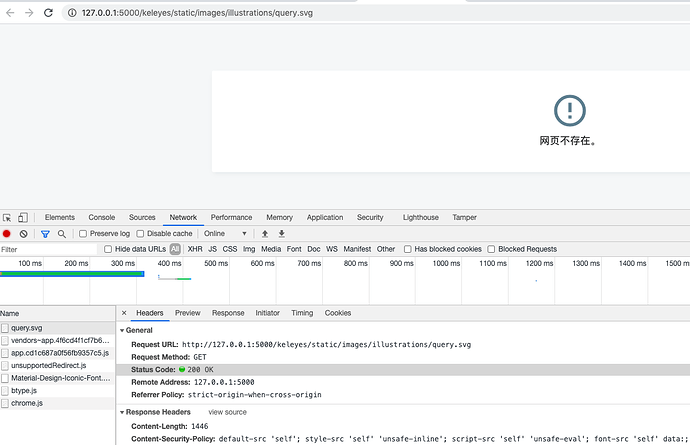Filter requests by Font

(294, 249)
